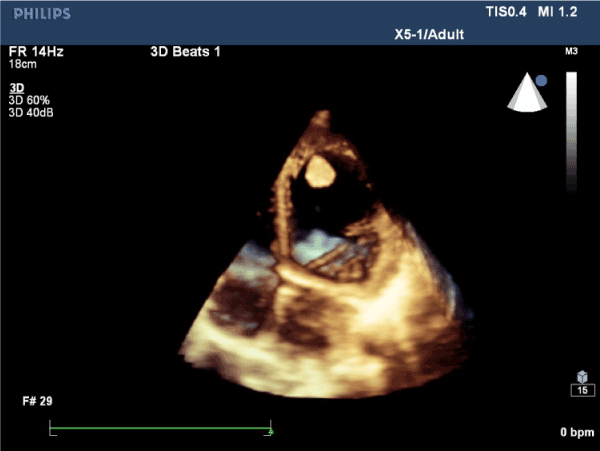Click the right end marker of cine bar
Image resolution: width=600 pixels, height=451 pixels.
270,431
